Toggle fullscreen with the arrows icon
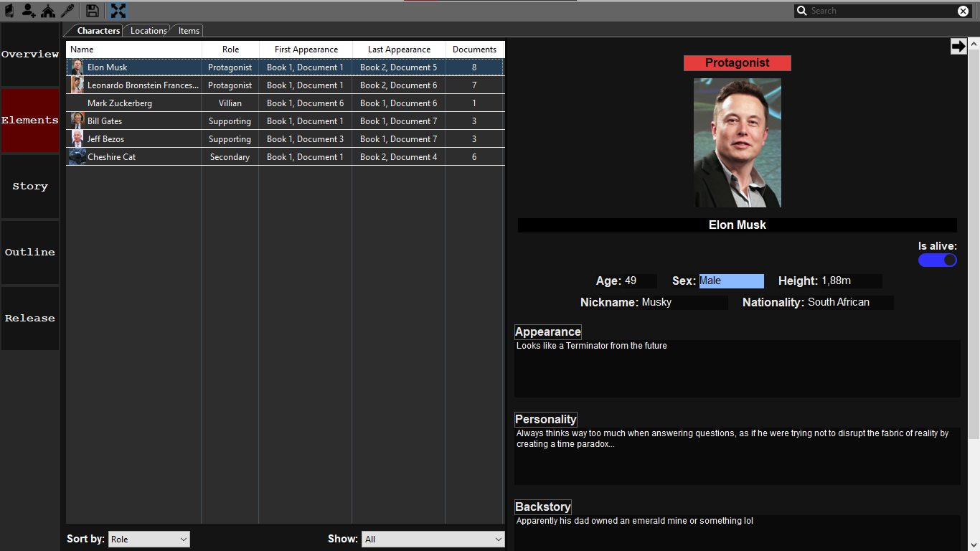Viewport: 980px width, 551px height. pyautogui.click(x=118, y=11)
